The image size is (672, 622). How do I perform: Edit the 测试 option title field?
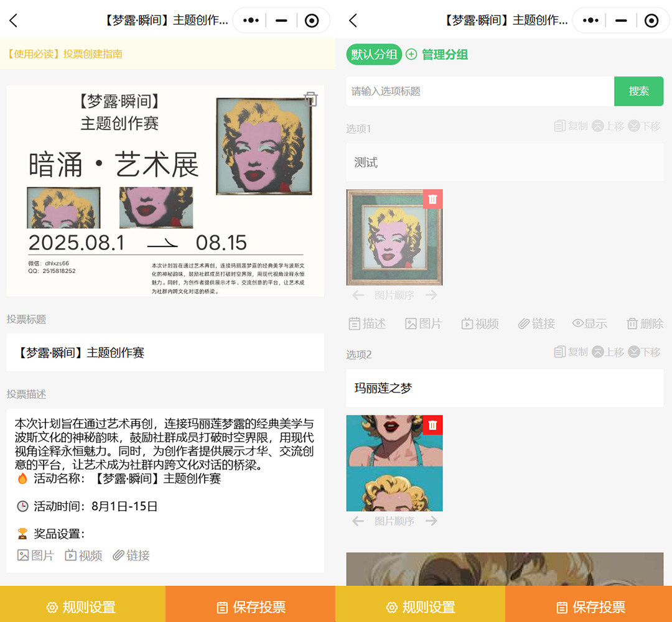[x=505, y=162]
